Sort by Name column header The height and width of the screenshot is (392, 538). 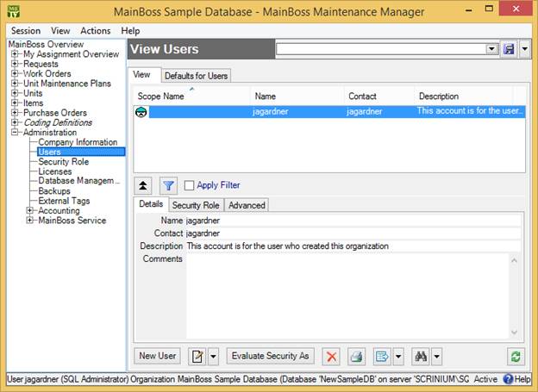297,96
